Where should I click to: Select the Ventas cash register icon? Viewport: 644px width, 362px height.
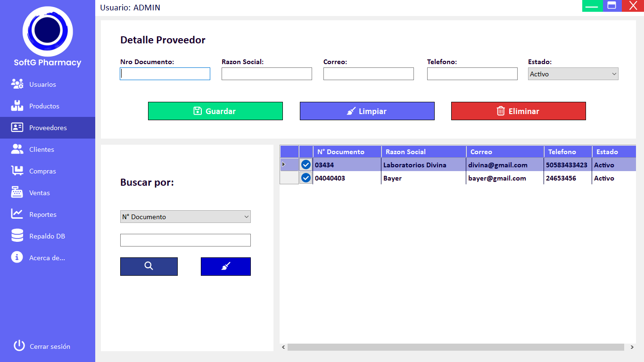click(x=17, y=193)
